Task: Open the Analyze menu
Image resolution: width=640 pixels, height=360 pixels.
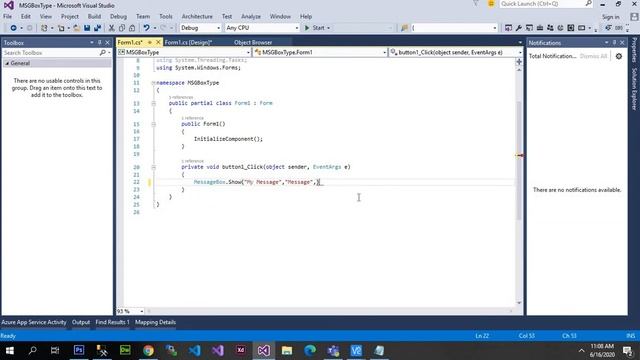Action: pyautogui.click(x=251, y=17)
